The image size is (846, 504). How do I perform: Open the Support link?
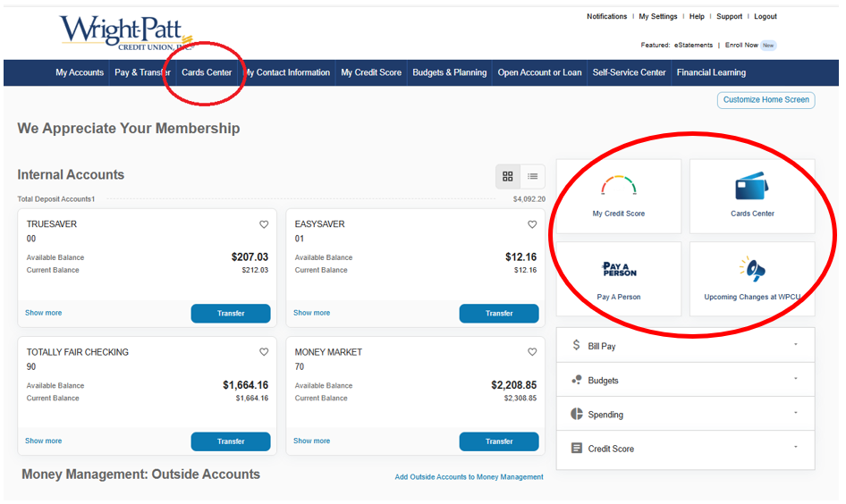coord(729,16)
